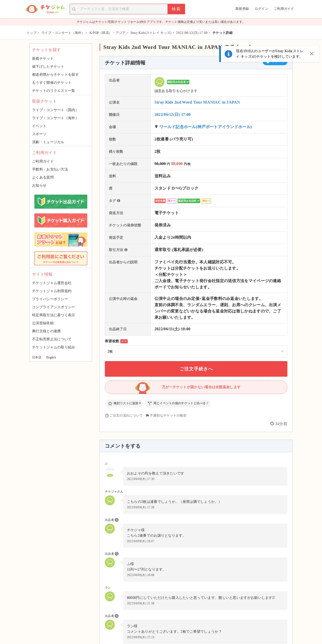This screenshot has height=644, width=322.
Task: Open the 希望枚数 dropdown showing 2枚
Action: 196,351
